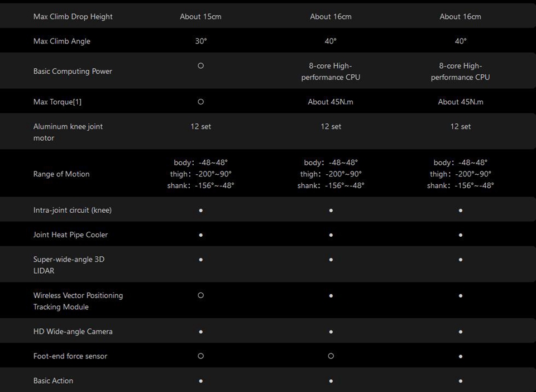Click the middle dot for Super-wide-angle 3D LIDAR

[331, 260]
